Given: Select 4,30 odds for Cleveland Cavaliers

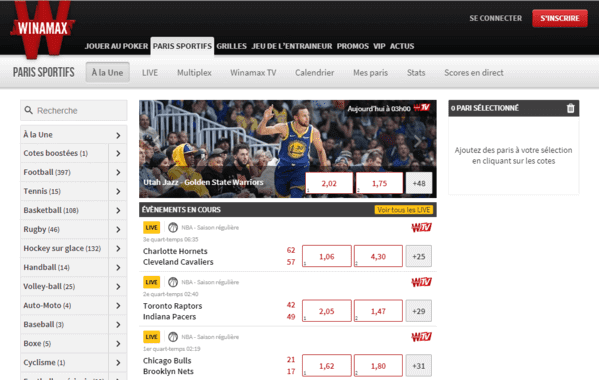Looking at the screenshot, I should click(378, 256).
